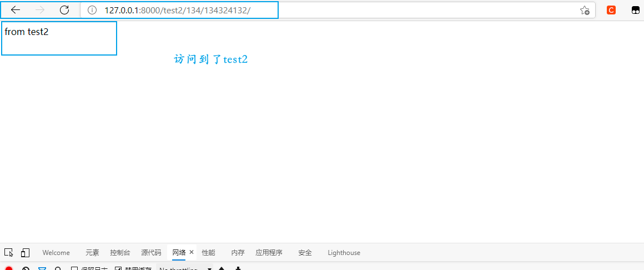Screen dimensions: 644x270
Task: Click the disabled forward navigation arrow
Action: tap(40, 10)
